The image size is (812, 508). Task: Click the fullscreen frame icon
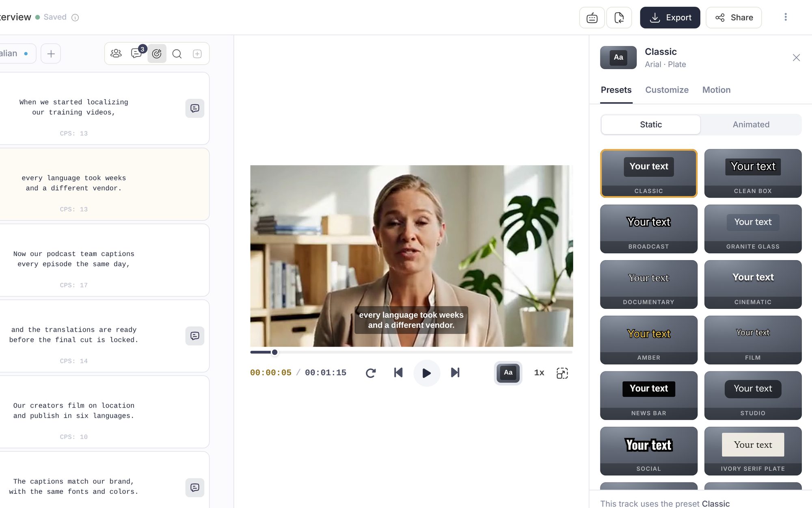click(x=562, y=373)
